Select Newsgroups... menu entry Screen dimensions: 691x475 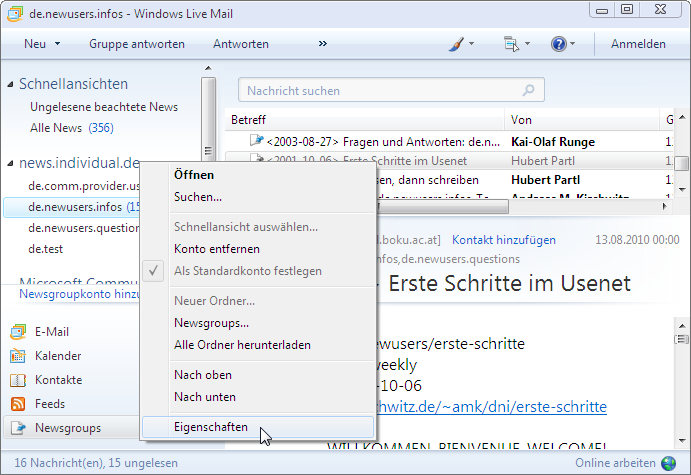(258, 323)
